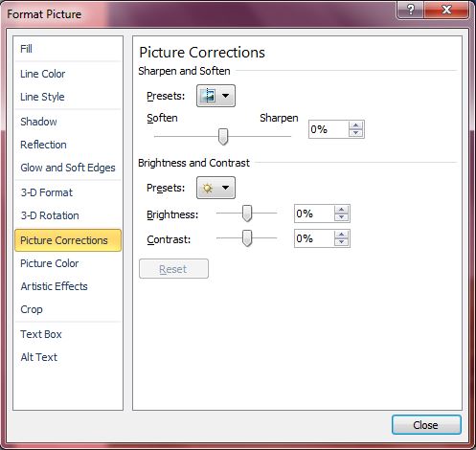This screenshot has height=450, width=476.
Task: Decrease contrast value with the down arrow
Action: click(342, 242)
